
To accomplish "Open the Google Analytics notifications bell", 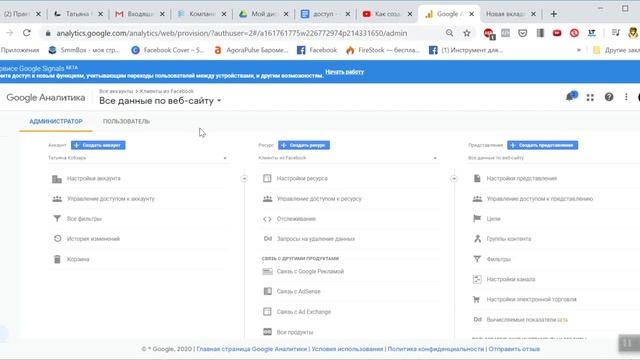I will 571,97.
